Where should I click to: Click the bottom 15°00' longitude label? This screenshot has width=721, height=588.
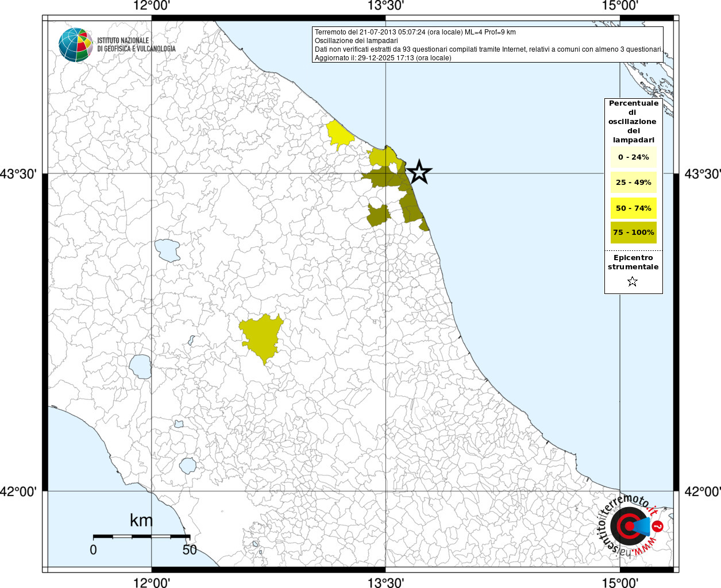[x=620, y=582]
